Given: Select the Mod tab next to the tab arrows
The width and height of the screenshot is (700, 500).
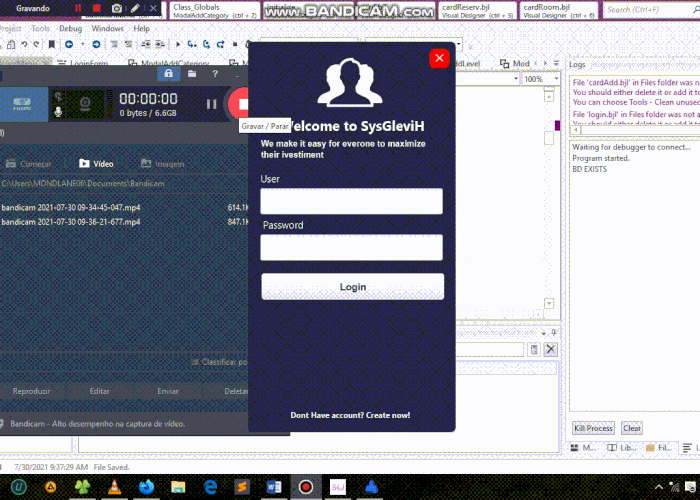Looking at the screenshot, I should 515,64.
